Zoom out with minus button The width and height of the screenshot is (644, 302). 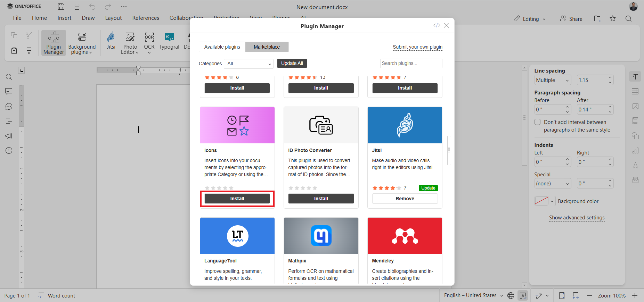589,295
